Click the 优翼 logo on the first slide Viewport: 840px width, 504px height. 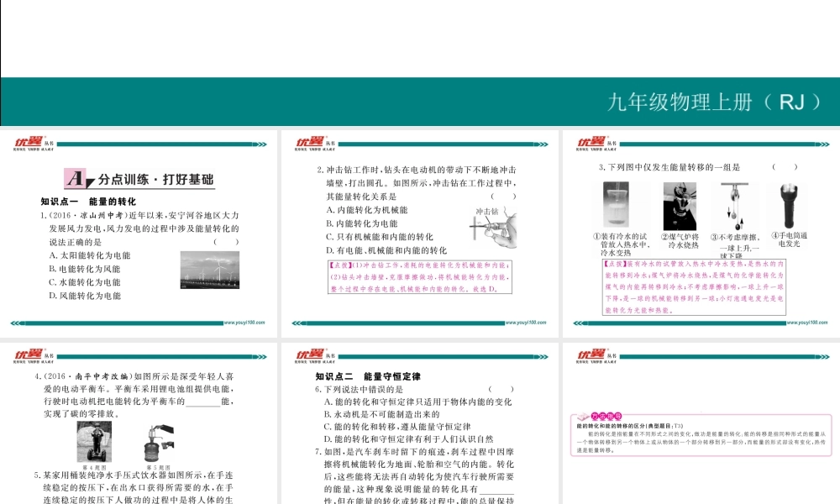(28, 142)
